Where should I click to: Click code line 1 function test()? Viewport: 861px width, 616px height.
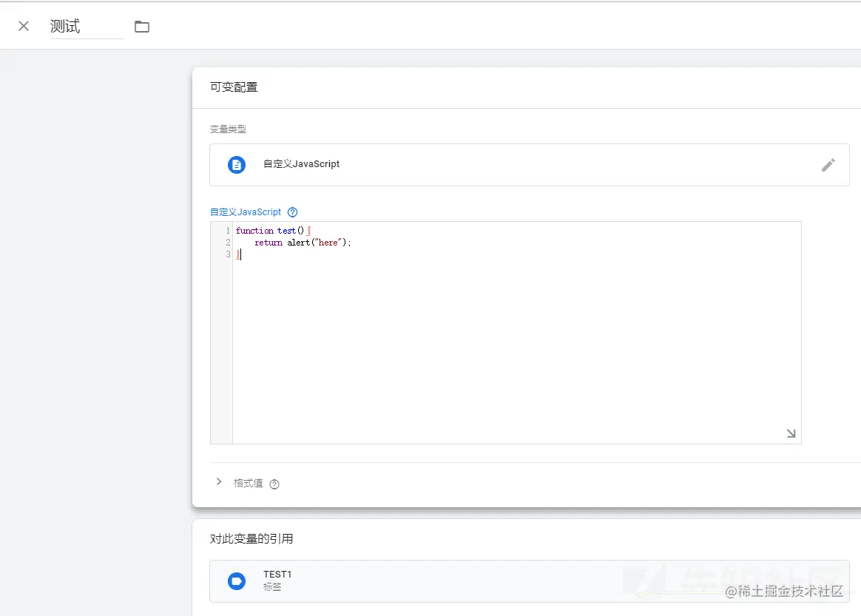pos(273,231)
